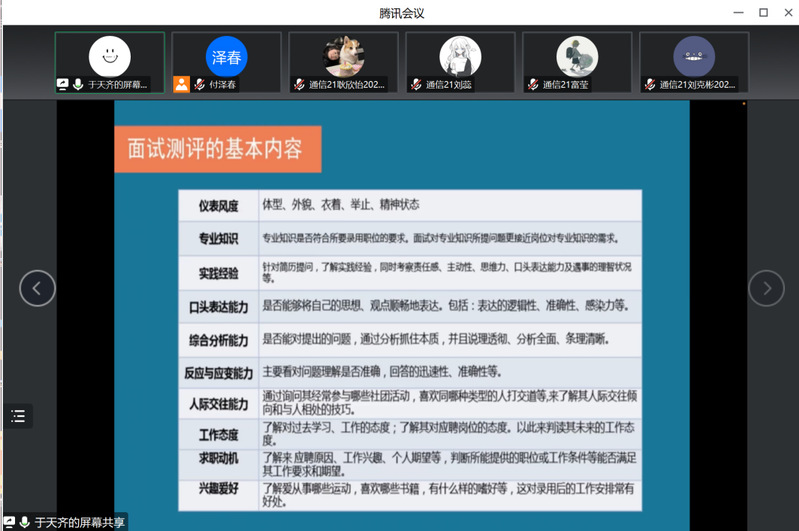
Task: Open the list panel icon on left edge
Action: (18, 416)
